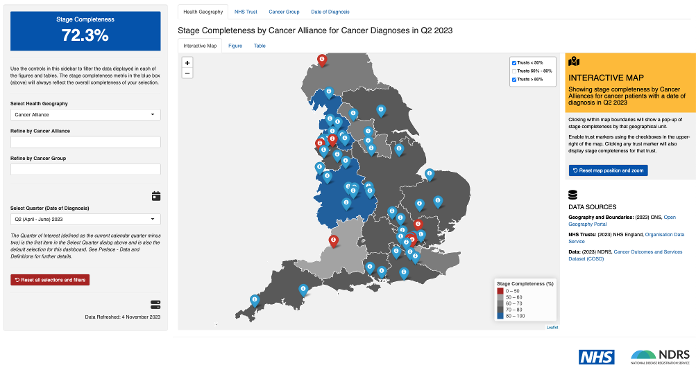Click the Data Refreshed: 4 November 2023 text
Screen dimensions: 696x372
pyautogui.click(x=123, y=317)
